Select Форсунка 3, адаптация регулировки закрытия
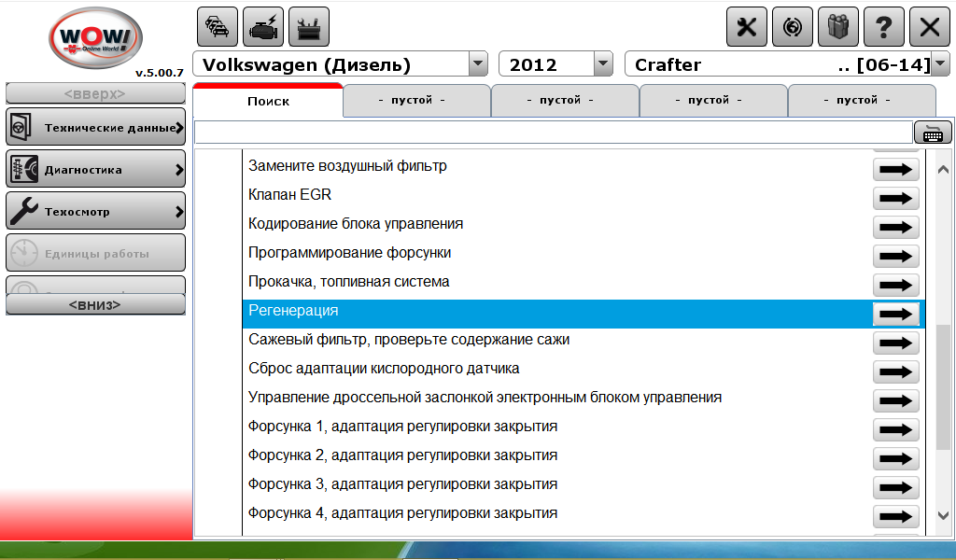 point(402,483)
